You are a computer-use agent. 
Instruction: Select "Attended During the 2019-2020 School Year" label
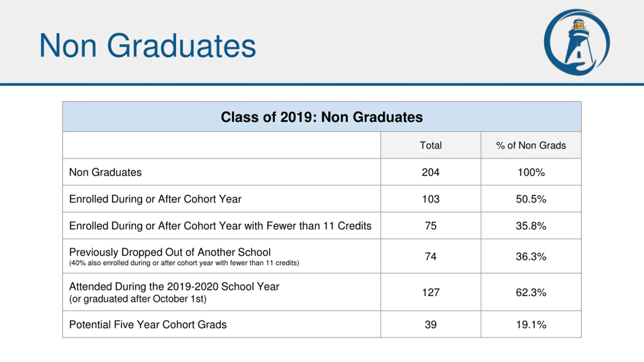point(174,287)
